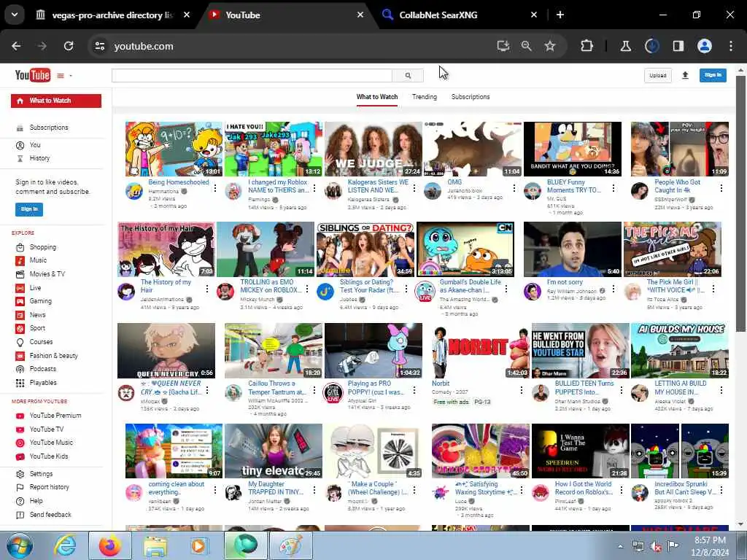Open YouTube Premium link
Viewport: 747px width, 560px height.
(x=55, y=416)
